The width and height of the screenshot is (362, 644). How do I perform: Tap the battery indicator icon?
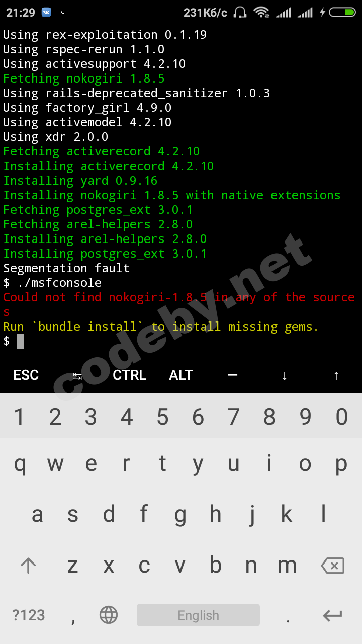[x=342, y=13]
